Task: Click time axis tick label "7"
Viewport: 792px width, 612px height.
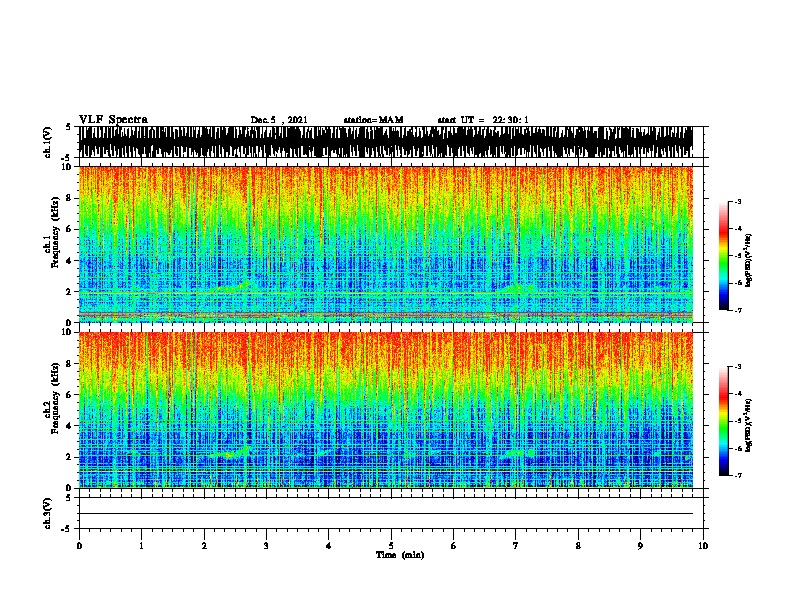Action: (x=516, y=546)
